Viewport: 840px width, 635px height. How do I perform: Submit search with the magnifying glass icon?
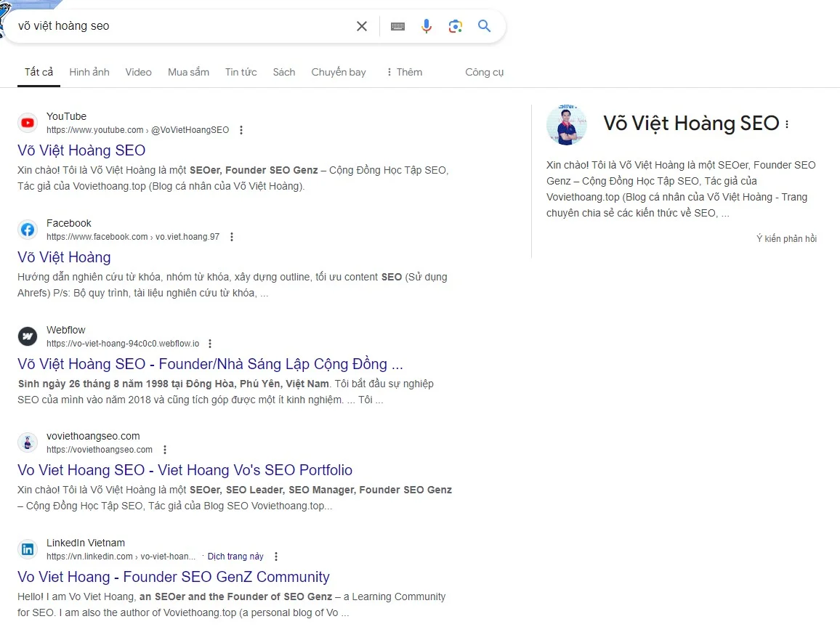(x=484, y=25)
